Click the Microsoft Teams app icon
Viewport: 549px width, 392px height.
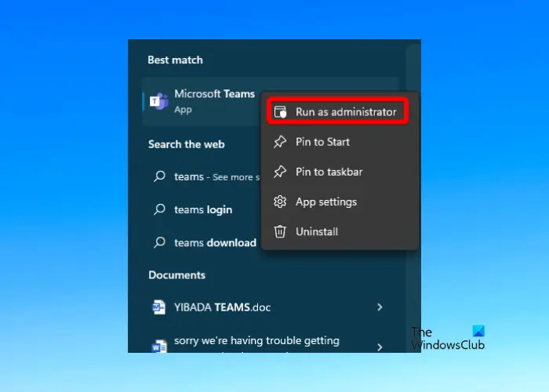click(x=159, y=101)
